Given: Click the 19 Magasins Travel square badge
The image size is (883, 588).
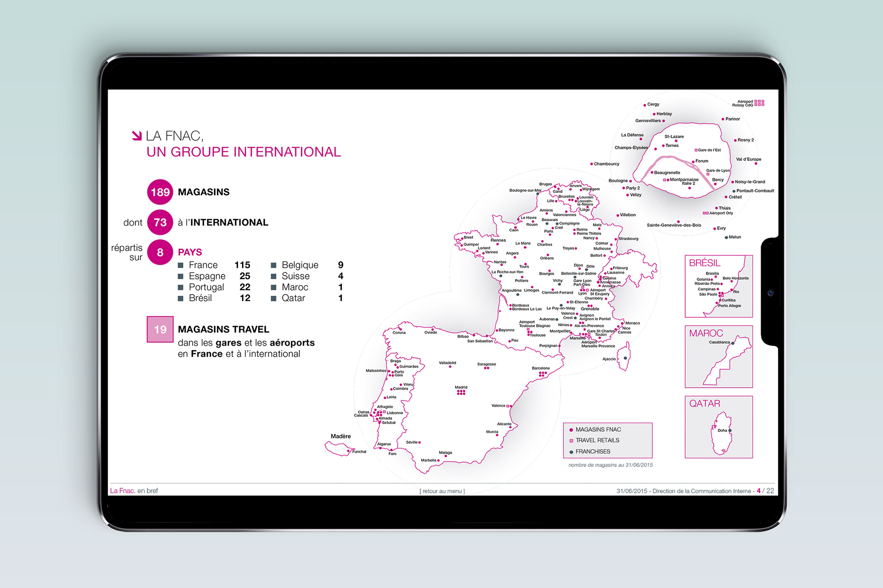Looking at the screenshot, I should pyautogui.click(x=160, y=329).
